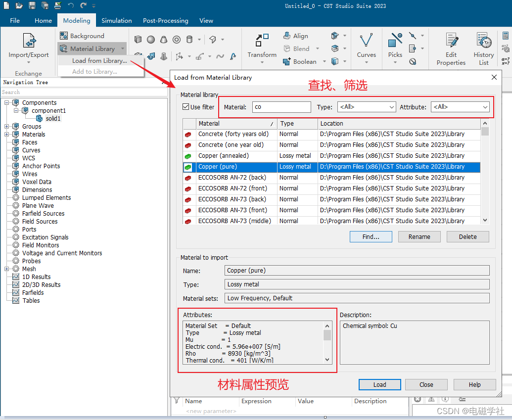This screenshot has width=512, height=420.
Task: Click the Save icon in quick access toolbar
Action: (32, 5)
